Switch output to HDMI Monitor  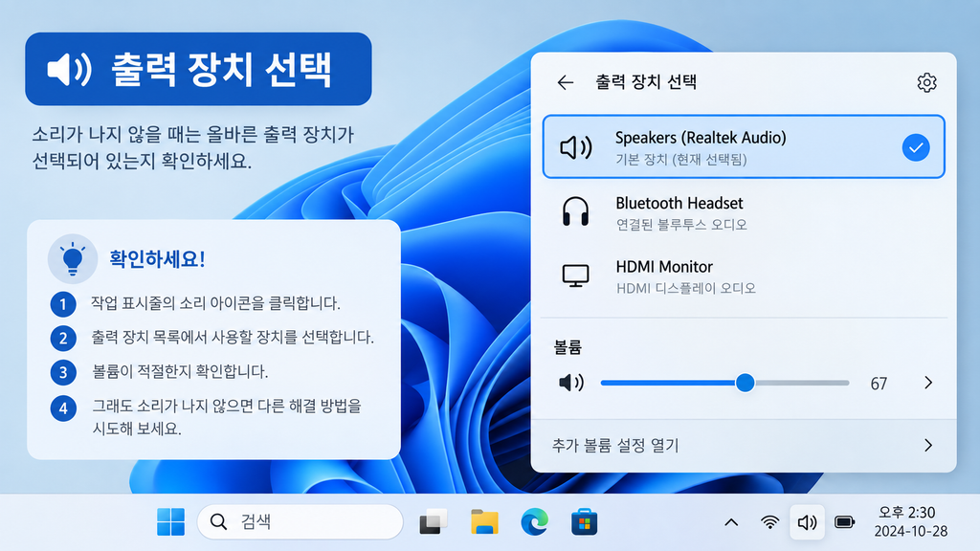point(743,276)
